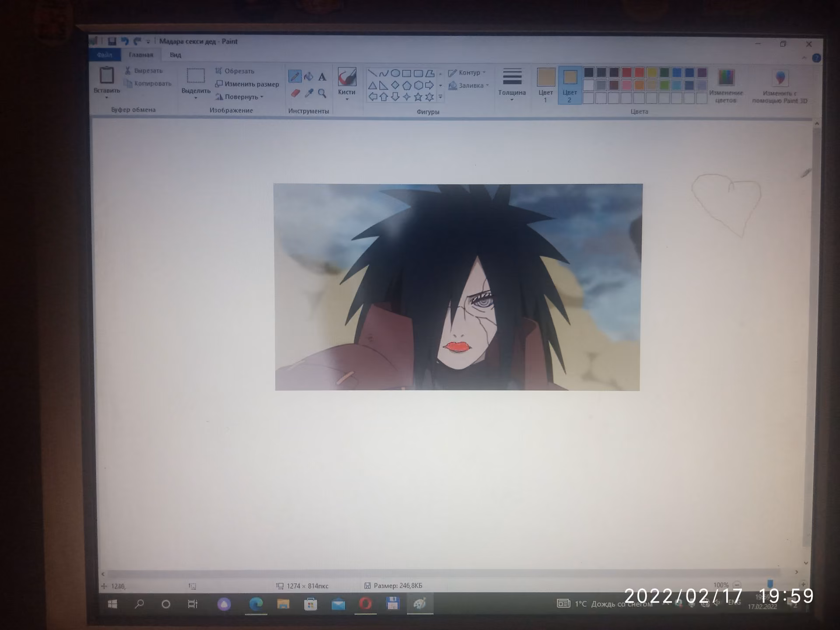
Task: Save the file from quick access toolbar
Action: click(112, 41)
